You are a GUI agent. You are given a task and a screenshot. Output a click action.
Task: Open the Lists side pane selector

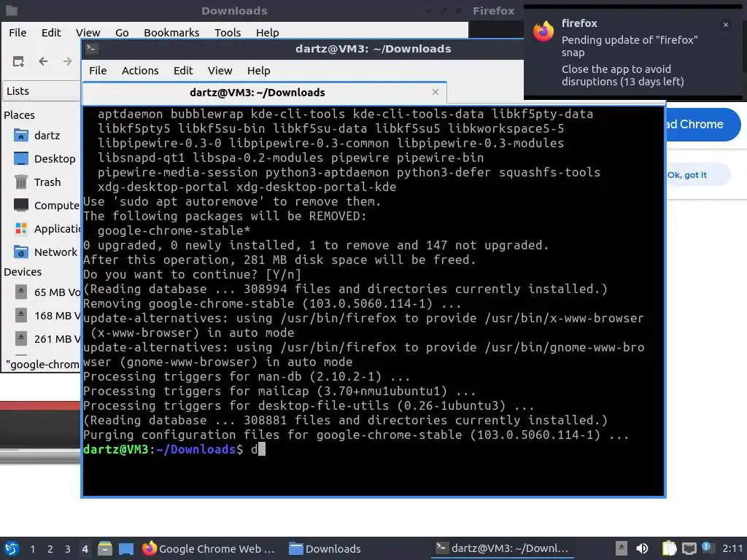pos(42,91)
